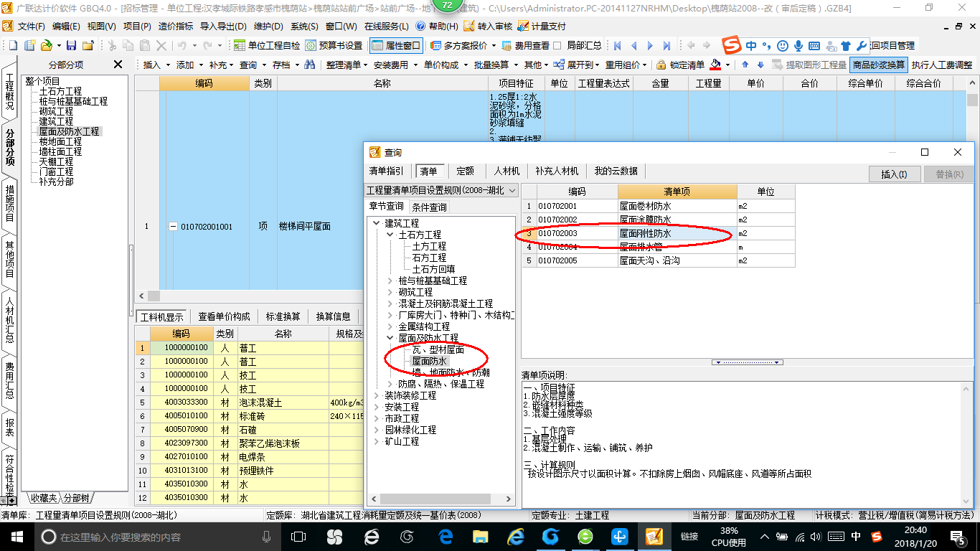Toggle 商品砂浆换算 button
This screenshot has height=551, width=980.
pos(878,65)
